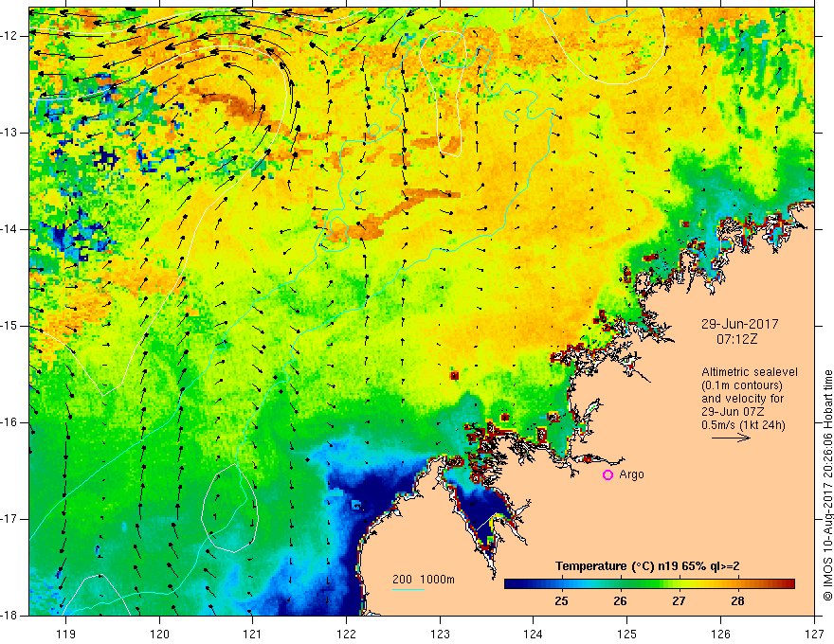834x644 pixels.
Task: Click the '0.5m/s (1kt 24h)' scale text
Action: click(x=743, y=425)
